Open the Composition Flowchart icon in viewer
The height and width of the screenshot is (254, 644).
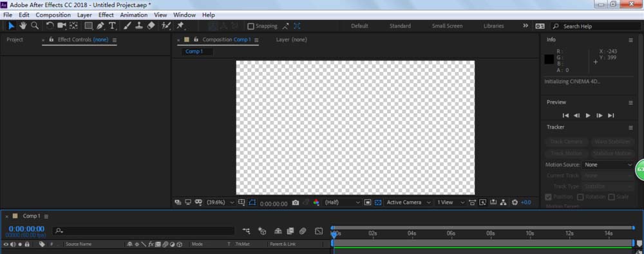(504, 203)
